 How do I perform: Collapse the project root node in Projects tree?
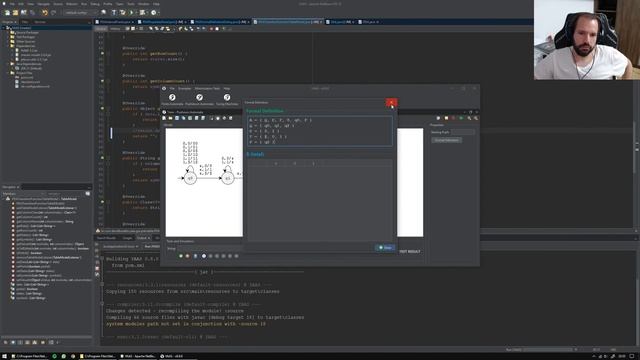click(4, 28)
